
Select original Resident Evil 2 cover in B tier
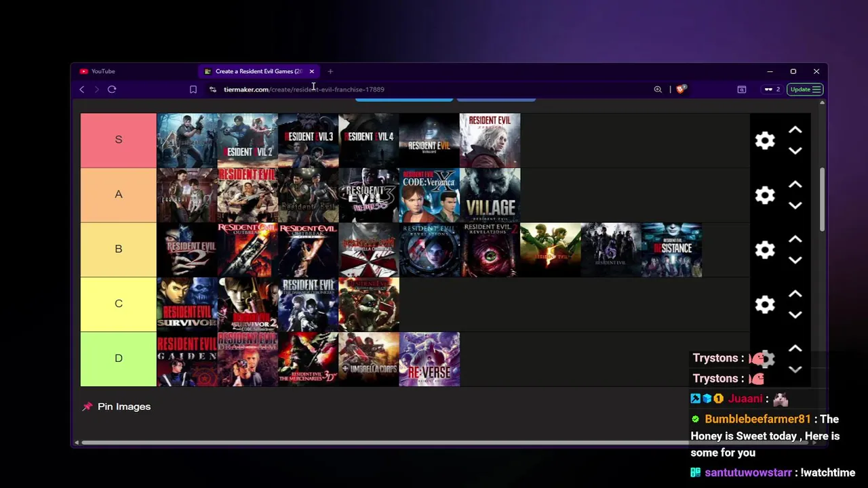187,249
